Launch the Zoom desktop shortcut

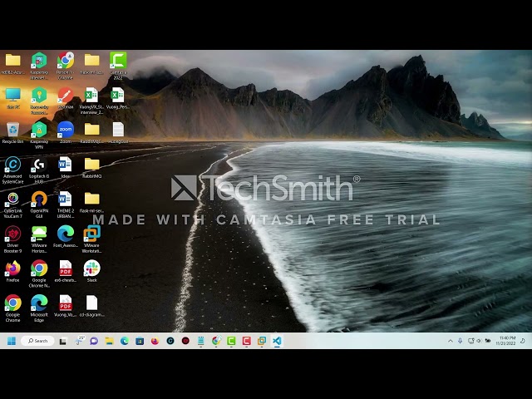tap(65, 130)
